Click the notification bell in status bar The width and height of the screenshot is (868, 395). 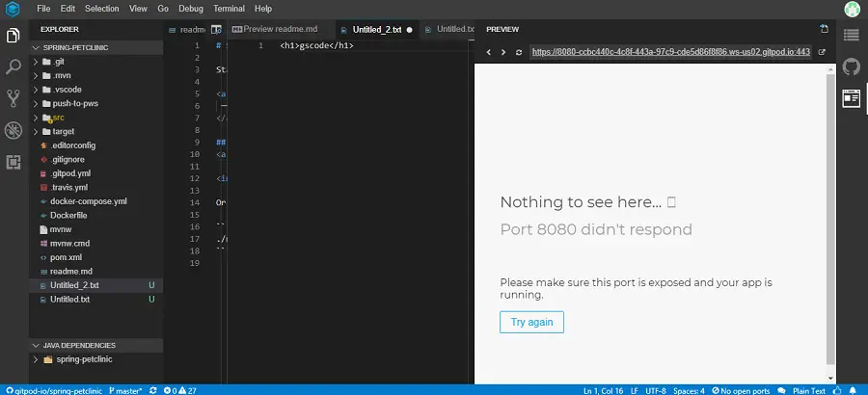853,390
